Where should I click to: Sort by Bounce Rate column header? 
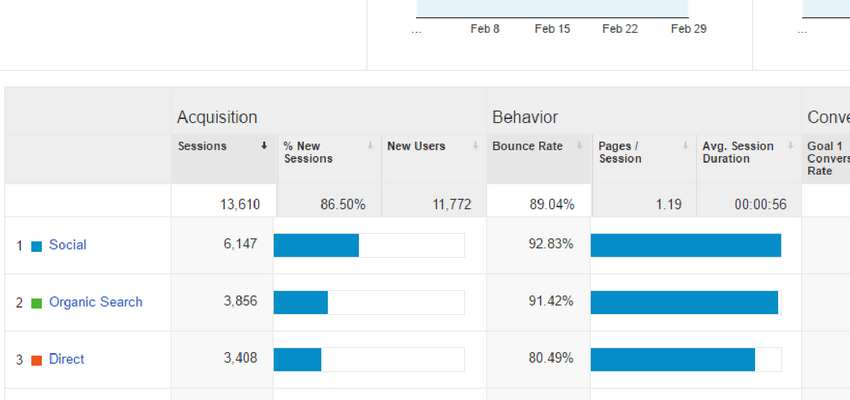(527, 146)
